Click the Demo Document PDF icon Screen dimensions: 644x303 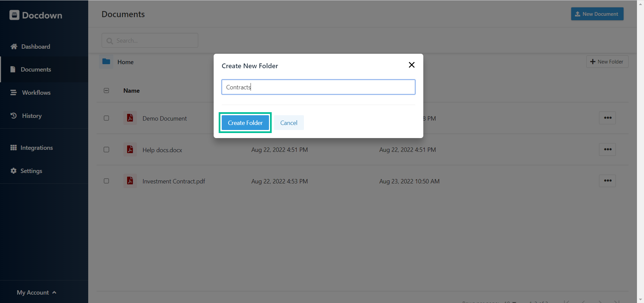130,118
